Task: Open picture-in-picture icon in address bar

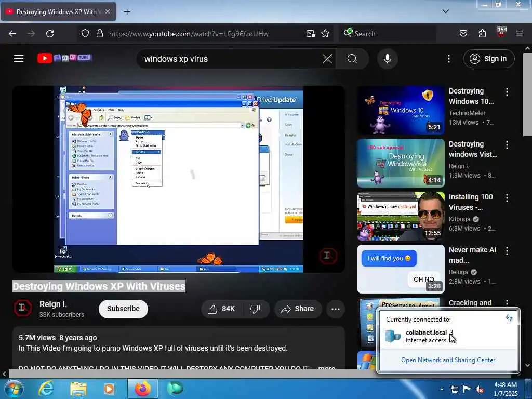Action: pyautogui.click(x=311, y=34)
